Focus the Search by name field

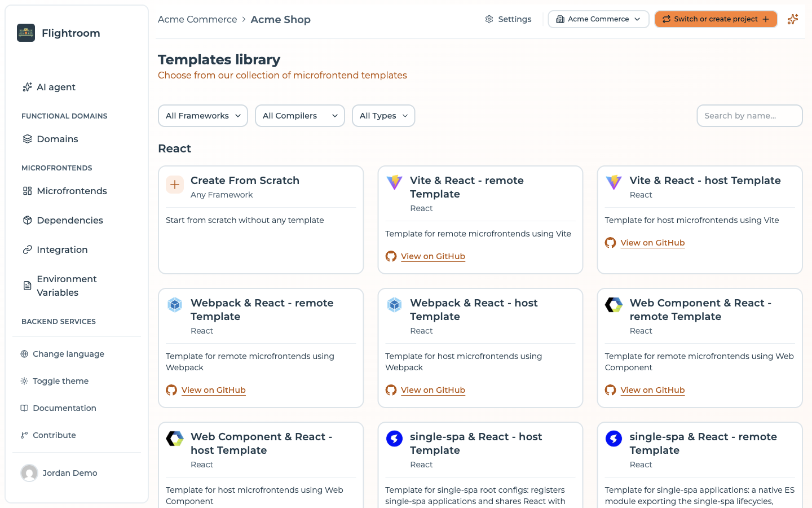coord(749,116)
